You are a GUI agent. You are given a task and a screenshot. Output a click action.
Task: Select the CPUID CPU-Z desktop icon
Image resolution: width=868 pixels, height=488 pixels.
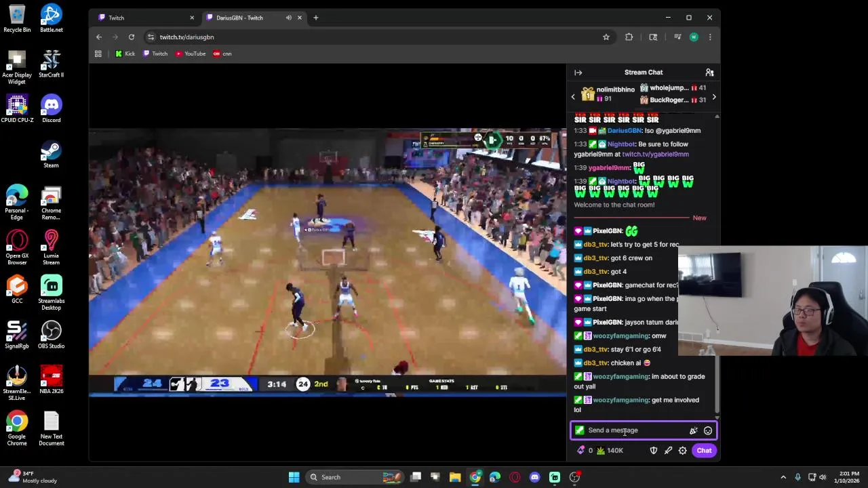click(17, 109)
